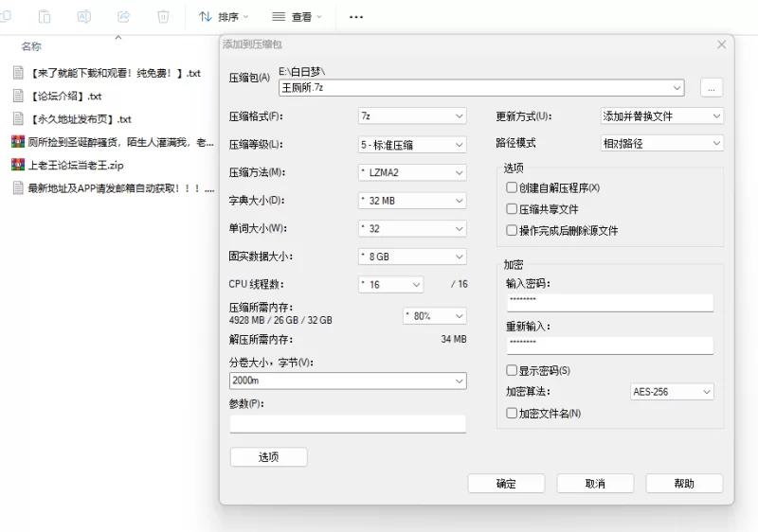Select the 上老王论坛当老王.zip archive icon
This screenshot has height=532, width=758.
(18, 165)
